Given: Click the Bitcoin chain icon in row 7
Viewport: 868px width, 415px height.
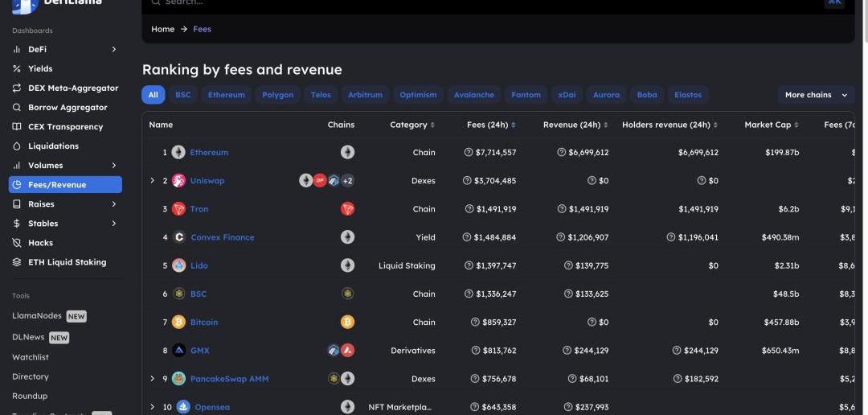Looking at the screenshot, I should [x=347, y=322].
